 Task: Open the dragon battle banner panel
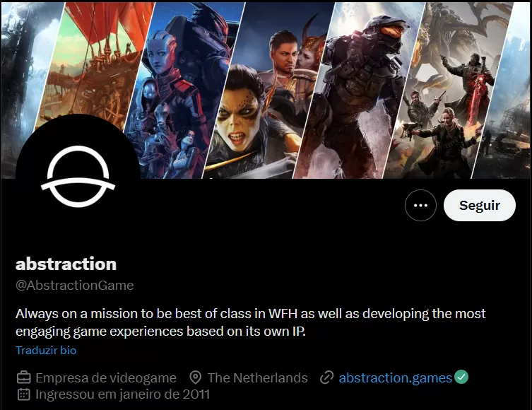tap(449, 90)
